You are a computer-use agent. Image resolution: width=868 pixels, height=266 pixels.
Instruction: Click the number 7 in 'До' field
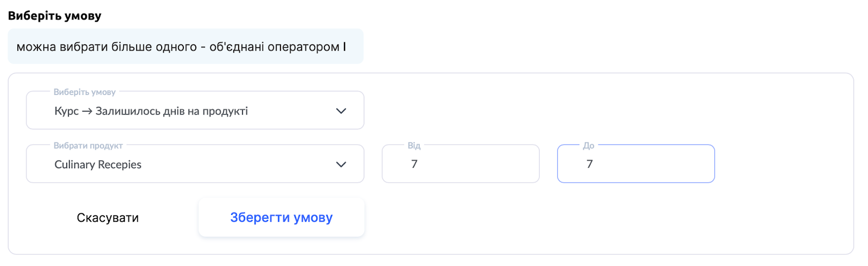(x=590, y=164)
